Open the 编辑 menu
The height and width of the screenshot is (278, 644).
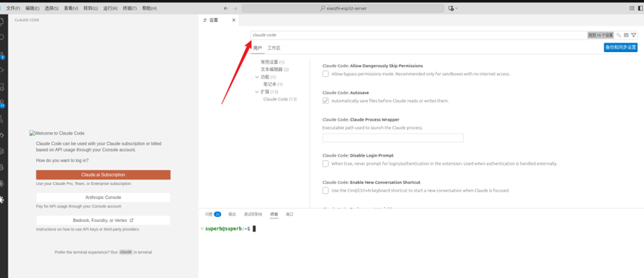[x=33, y=8]
